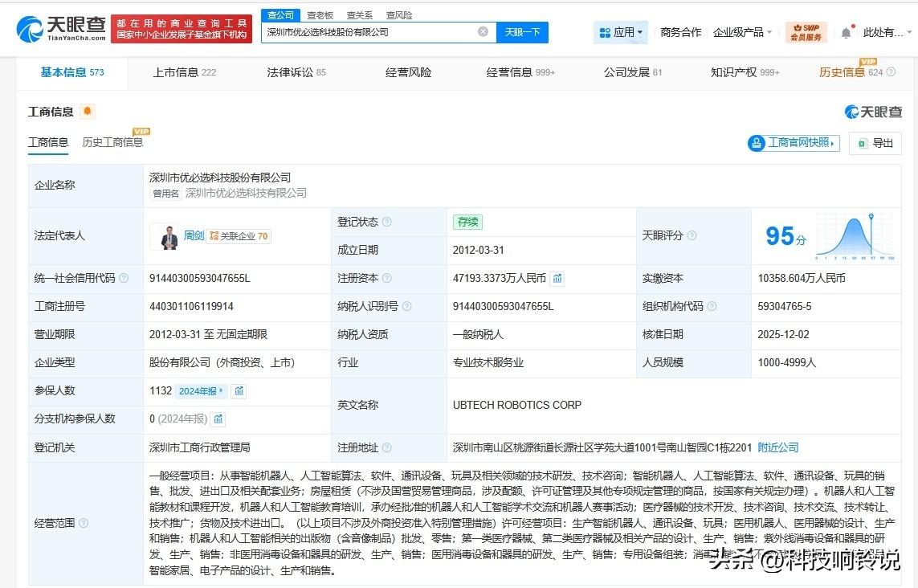The image size is (918, 588).
Task: Select the 历史工商信息 sub-tab
Action: (112, 142)
